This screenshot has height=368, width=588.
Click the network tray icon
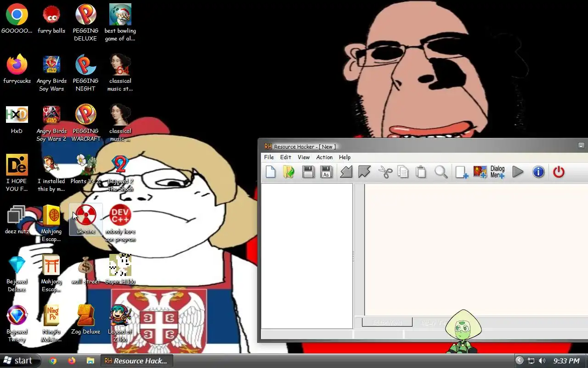coord(531,361)
